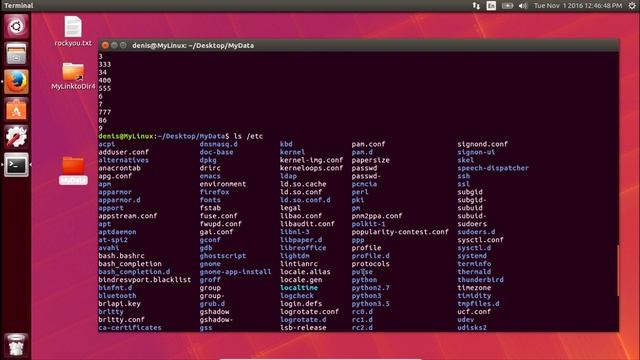This screenshot has height=360, width=640.
Task: Click 'dnsmasq.d' directory entry
Action: coord(218,144)
